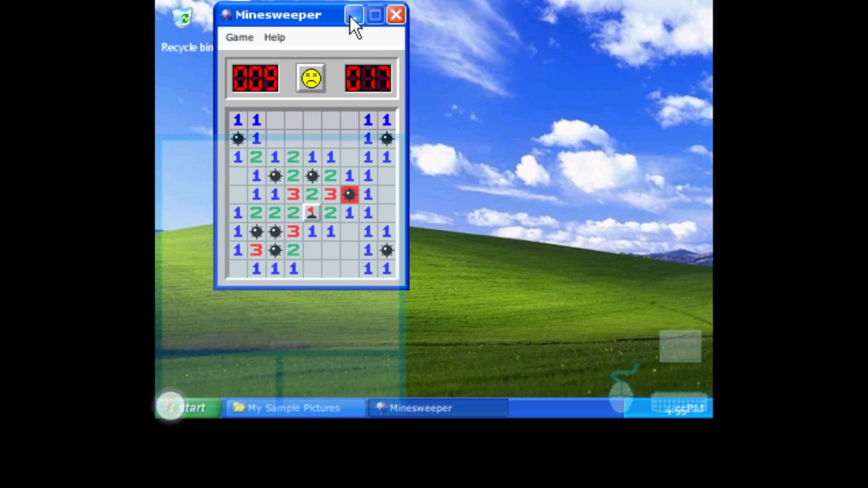This screenshot has width=868, height=488.
Task: Click the green 2 between row 5's red 3s
Action: pyautogui.click(x=312, y=195)
